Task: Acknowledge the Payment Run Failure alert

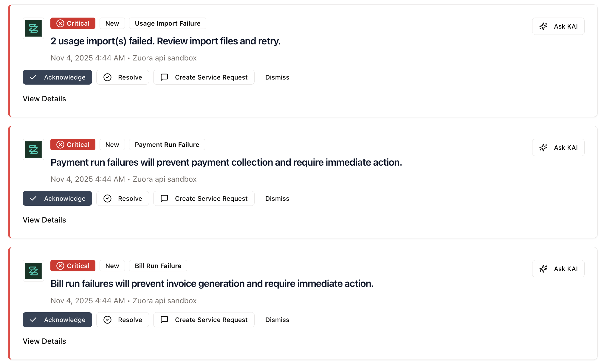Action: coord(57,198)
